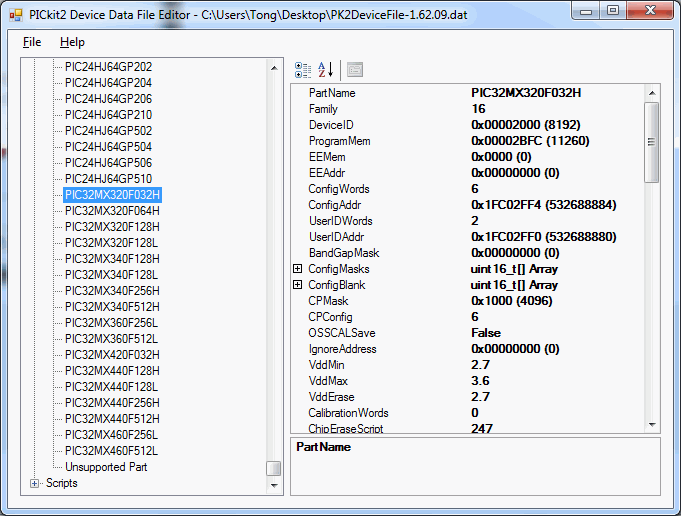Select PIC24HJ64GP210 in the device tree
The image size is (681, 516).
click(109, 115)
